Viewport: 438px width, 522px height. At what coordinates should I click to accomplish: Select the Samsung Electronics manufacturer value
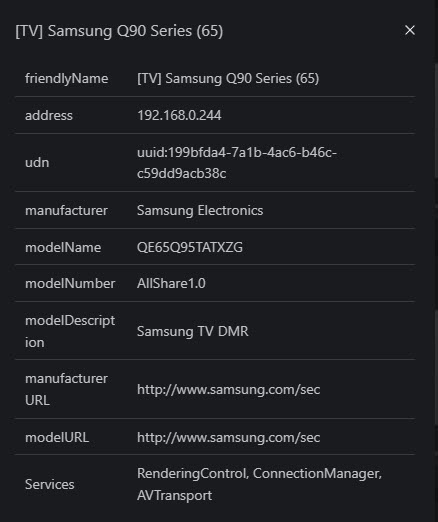coord(200,210)
